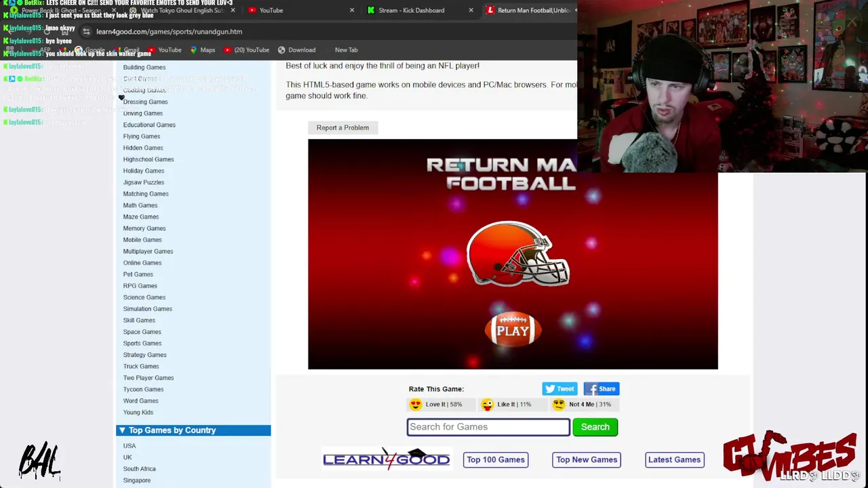The image size is (868, 488).
Task: Open South Africa games link
Action: tap(139, 469)
